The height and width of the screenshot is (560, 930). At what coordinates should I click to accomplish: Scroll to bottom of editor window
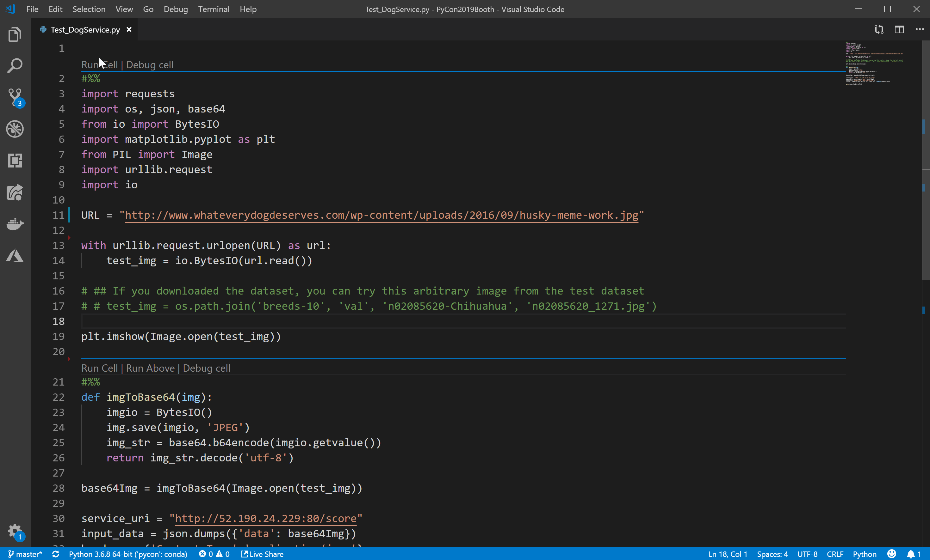coord(924,544)
